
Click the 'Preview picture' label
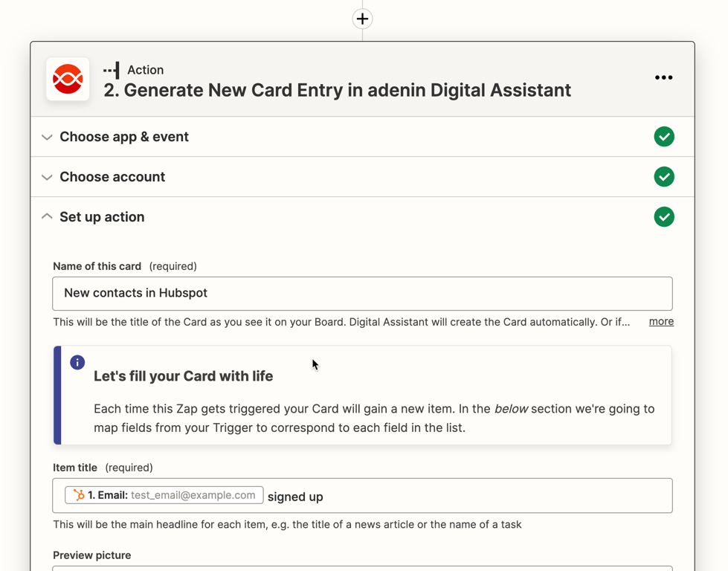coord(92,555)
